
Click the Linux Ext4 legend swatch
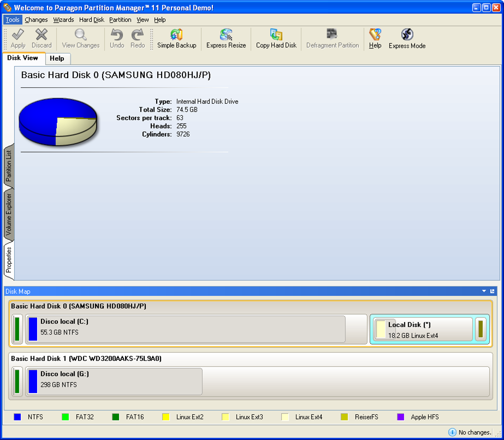pyautogui.click(x=285, y=417)
